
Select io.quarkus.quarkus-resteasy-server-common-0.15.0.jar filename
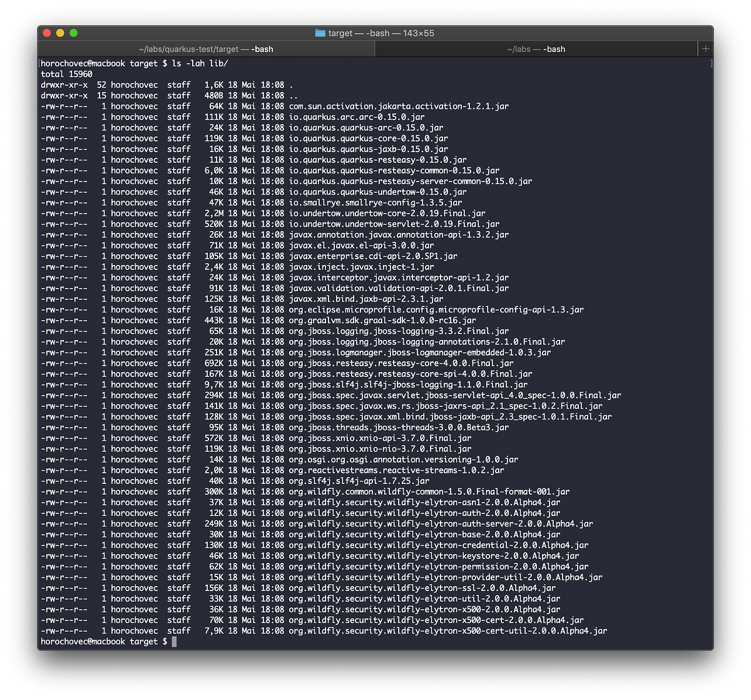click(411, 181)
